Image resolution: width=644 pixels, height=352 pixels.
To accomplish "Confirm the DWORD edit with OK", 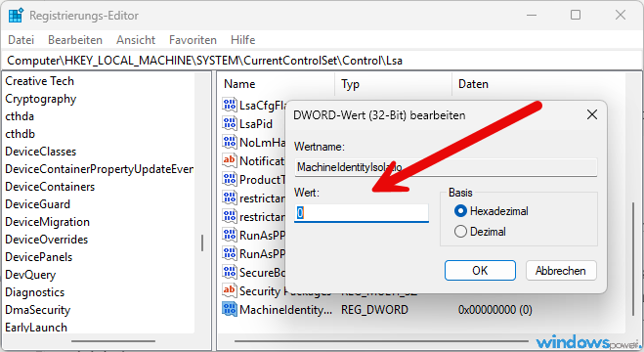I will (480, 271).
